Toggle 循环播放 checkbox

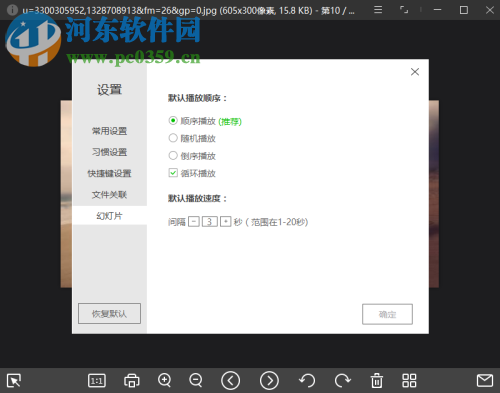click(x=173, y=173)
